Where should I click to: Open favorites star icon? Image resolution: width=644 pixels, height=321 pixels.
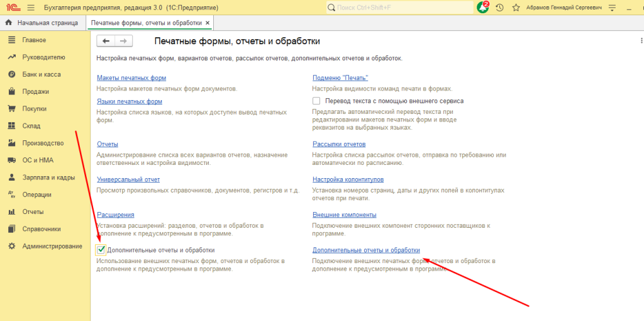516,8
